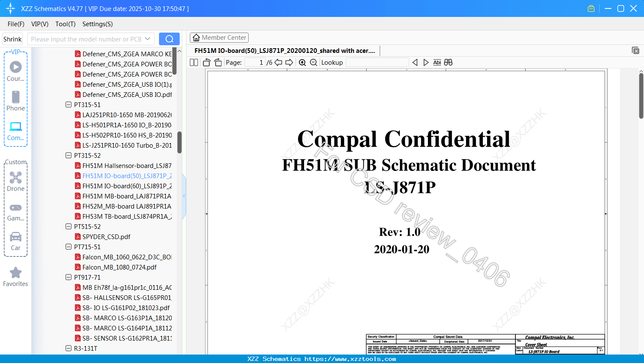644x363 pixels.
Task: Open Falcon_MB_1060_0622_D3C file
Action: coord(123,257)
